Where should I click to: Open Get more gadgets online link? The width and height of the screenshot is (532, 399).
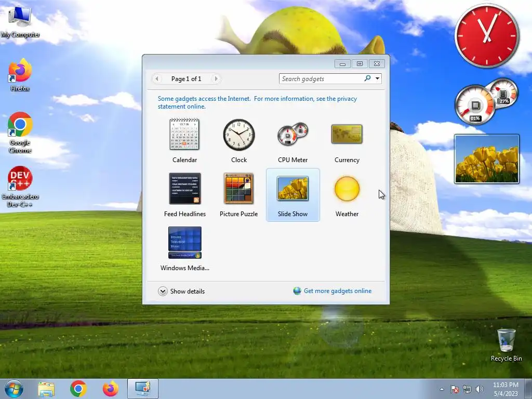[338, 291]
